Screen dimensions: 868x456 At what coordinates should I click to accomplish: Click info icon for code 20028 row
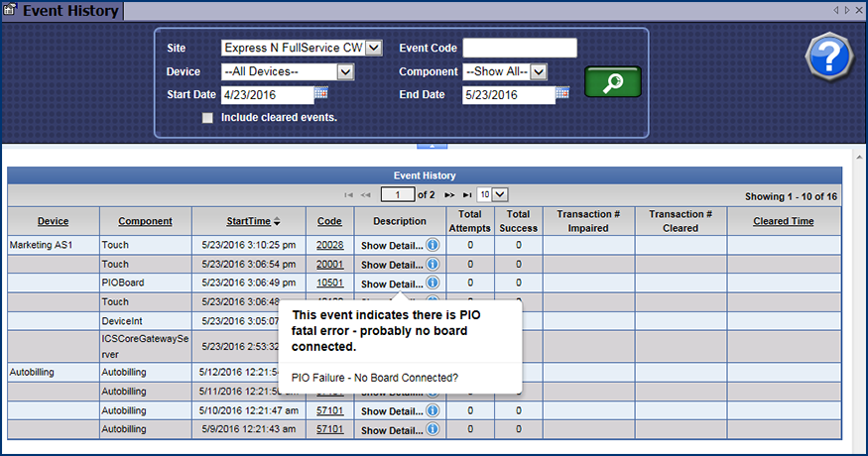click(433, 244)
